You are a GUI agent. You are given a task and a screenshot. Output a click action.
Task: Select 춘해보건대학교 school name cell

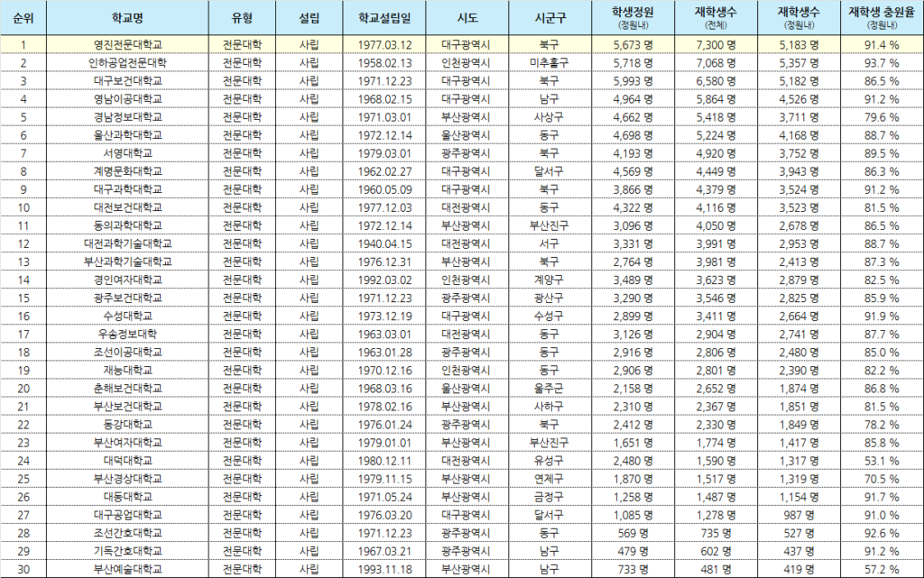pos(128,389)
